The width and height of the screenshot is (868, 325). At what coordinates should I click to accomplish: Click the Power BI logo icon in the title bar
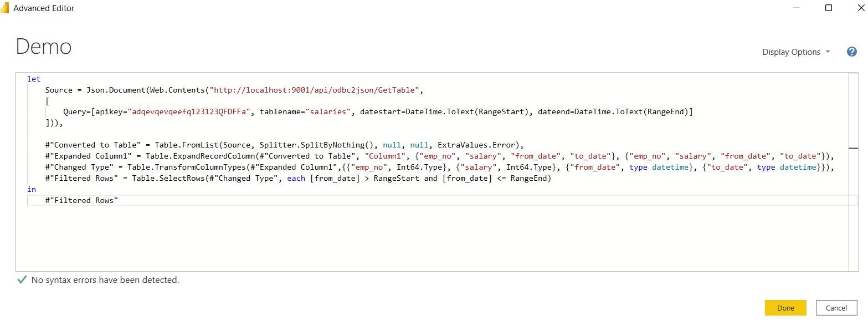coord(6,8)
